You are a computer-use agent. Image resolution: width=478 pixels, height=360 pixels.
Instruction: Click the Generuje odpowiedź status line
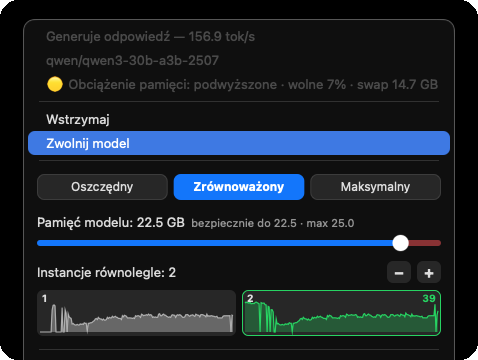pos(151,37)
